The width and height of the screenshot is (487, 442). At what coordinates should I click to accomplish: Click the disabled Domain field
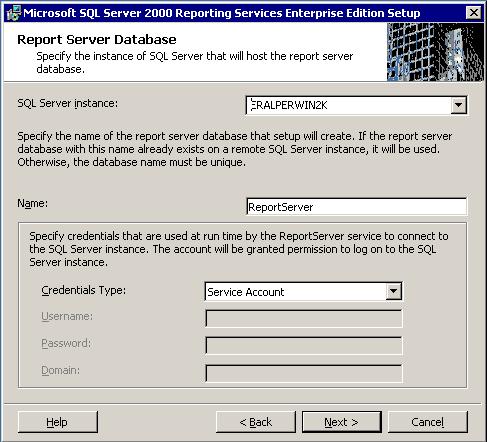304,373
